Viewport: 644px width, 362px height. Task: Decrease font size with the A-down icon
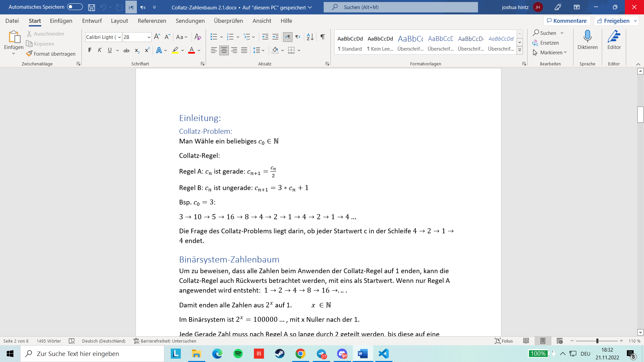[x=167, y=37]
